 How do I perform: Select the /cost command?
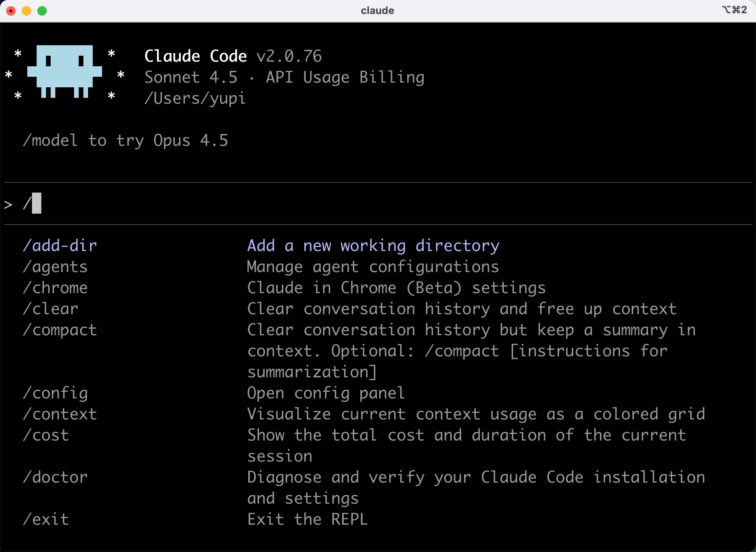46,435
